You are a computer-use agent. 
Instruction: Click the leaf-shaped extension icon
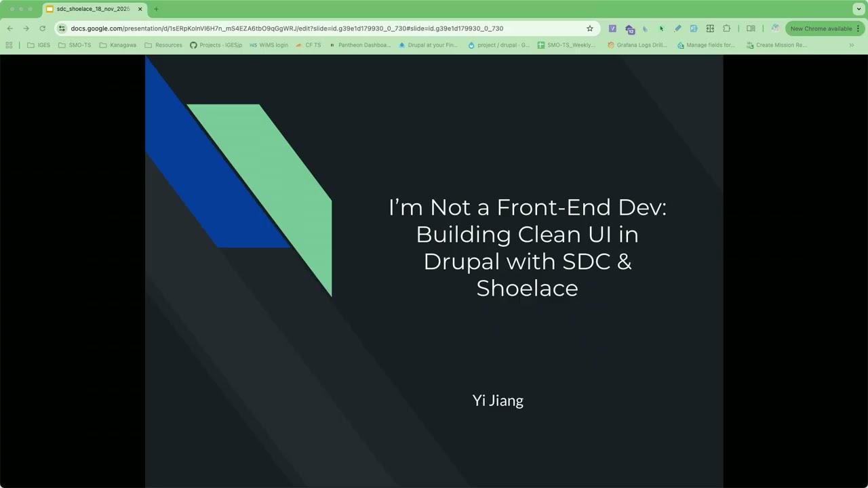tap(645, 28)
